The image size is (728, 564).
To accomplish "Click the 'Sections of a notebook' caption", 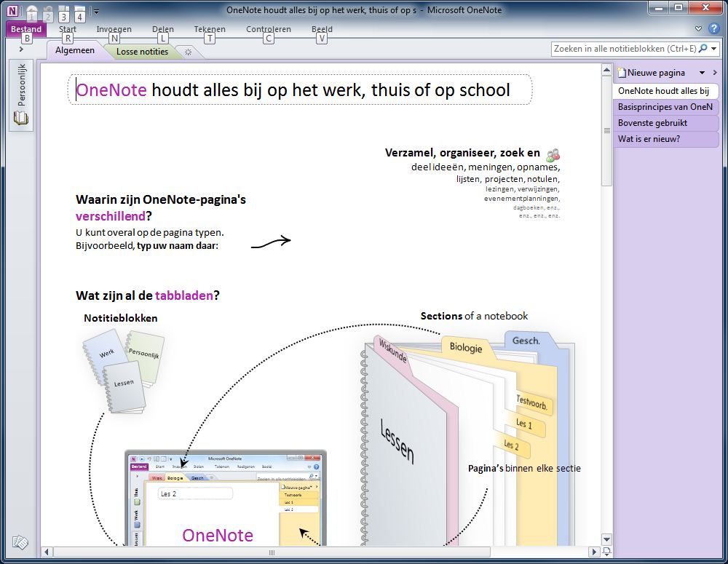I will click(x=474, y=316).
